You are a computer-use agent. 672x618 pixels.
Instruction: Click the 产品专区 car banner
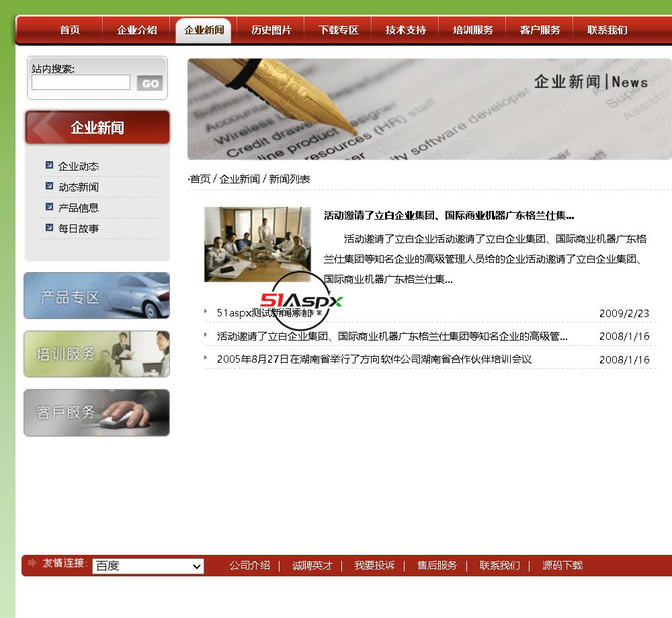tap(97, 296)
